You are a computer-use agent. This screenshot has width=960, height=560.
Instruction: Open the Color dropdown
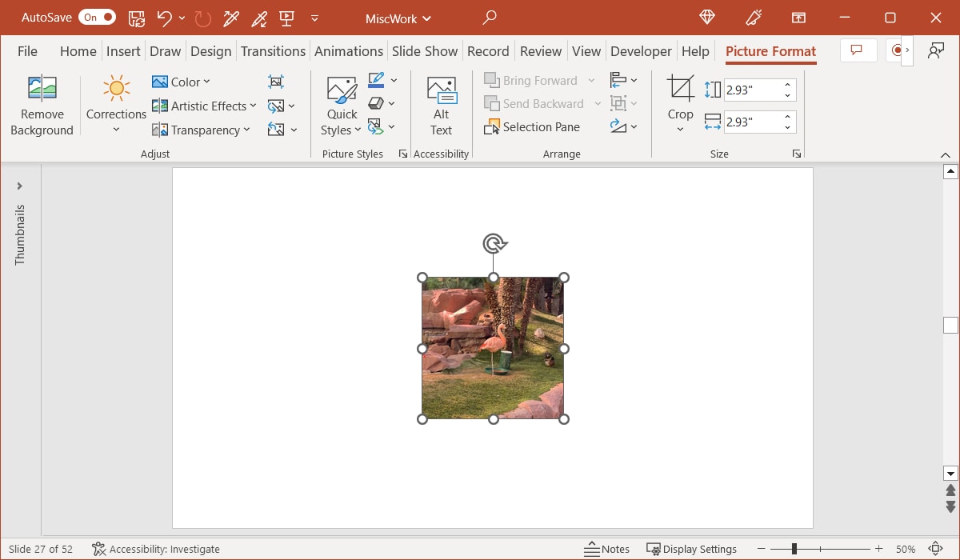pyautogui.click(x=182, y=81)
